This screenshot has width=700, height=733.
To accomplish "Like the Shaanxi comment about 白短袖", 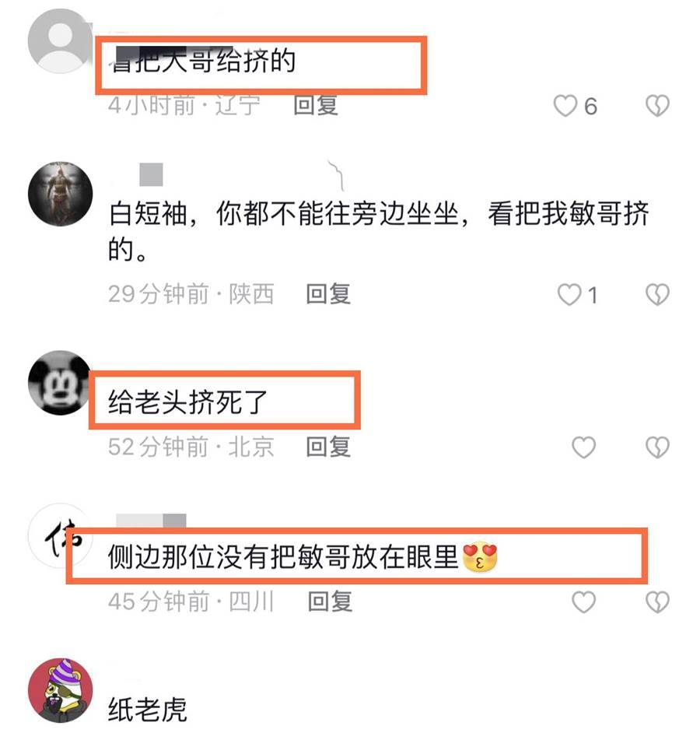I will pyautogui.click(x=569, y=294).
